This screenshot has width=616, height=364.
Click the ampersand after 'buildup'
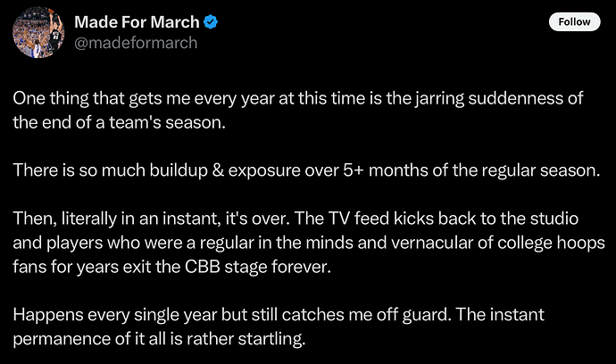click(218, 170)
